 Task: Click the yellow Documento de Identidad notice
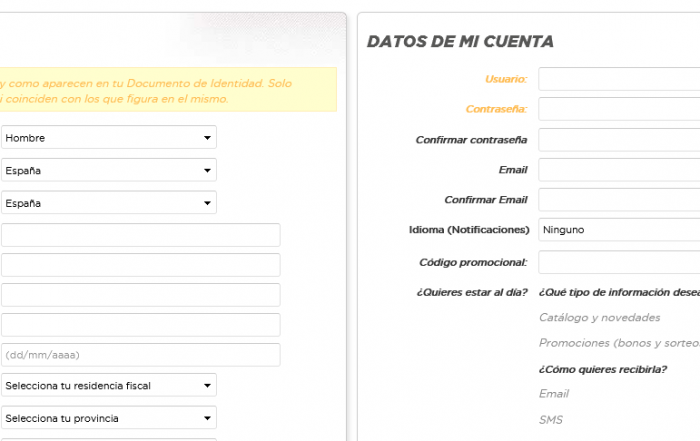coord(168,90)
